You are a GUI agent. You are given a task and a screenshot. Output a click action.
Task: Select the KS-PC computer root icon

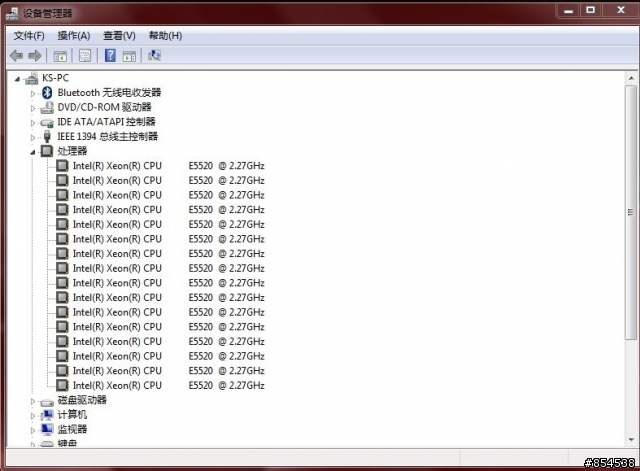coord(31,78)
